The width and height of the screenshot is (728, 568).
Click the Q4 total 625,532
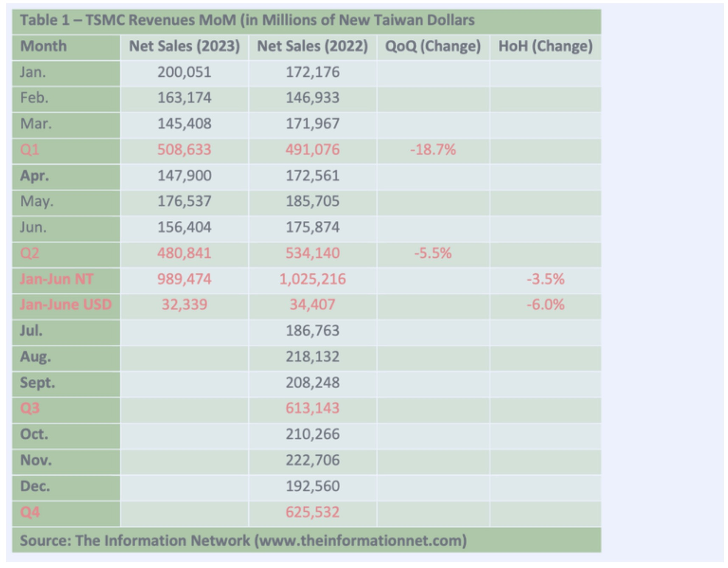(x=313, y=512)
